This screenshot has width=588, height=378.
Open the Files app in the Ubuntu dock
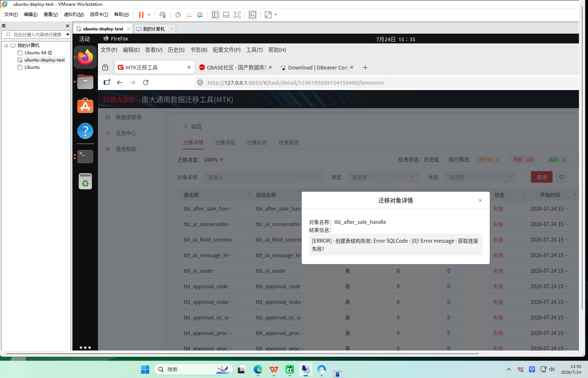(85, 82)
